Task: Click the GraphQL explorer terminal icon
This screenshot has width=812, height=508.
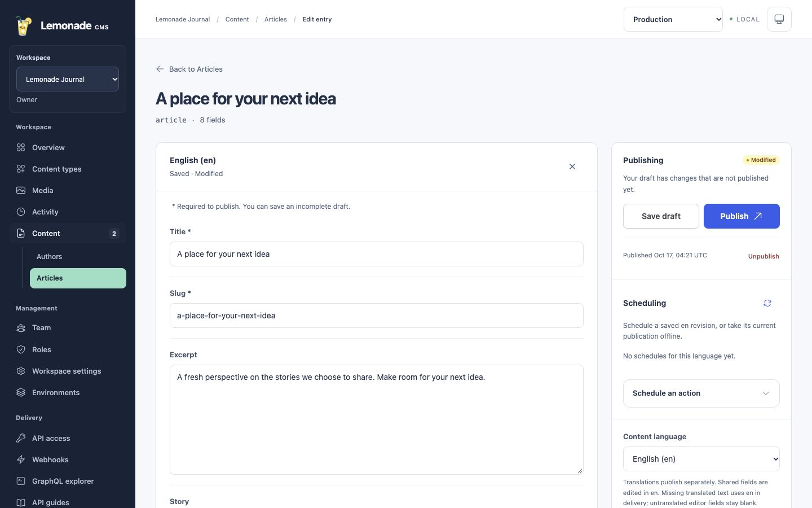Action: [x=21, y=481]
